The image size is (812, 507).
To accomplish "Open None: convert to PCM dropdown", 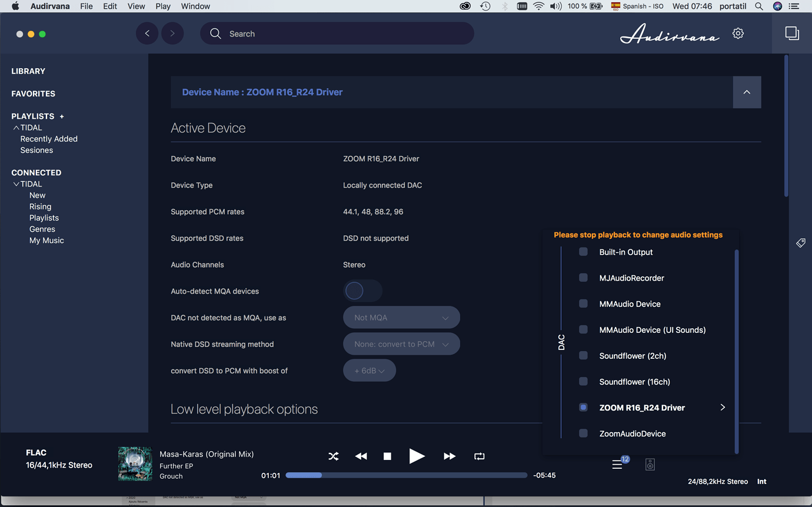I will (401, 344).
